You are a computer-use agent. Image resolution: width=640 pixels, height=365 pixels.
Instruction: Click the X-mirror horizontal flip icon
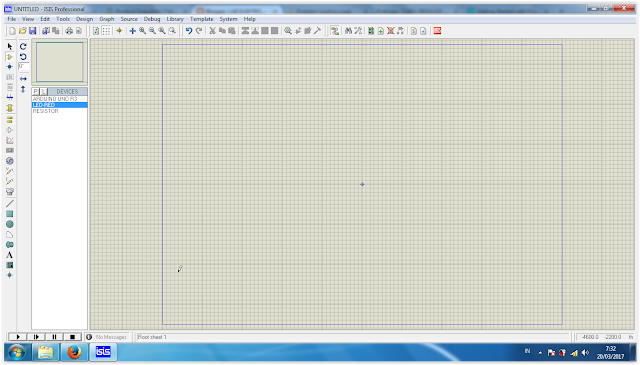23,78
